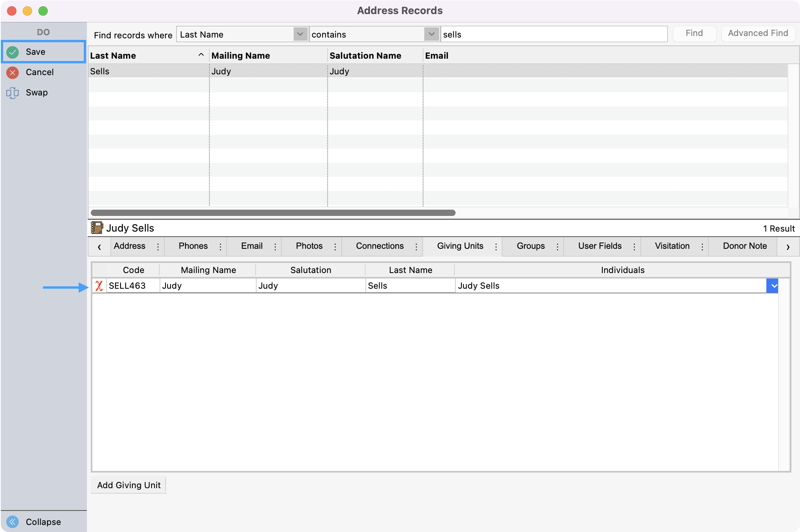Click the Collapse sidebar arrow icon

coord(13,521)
